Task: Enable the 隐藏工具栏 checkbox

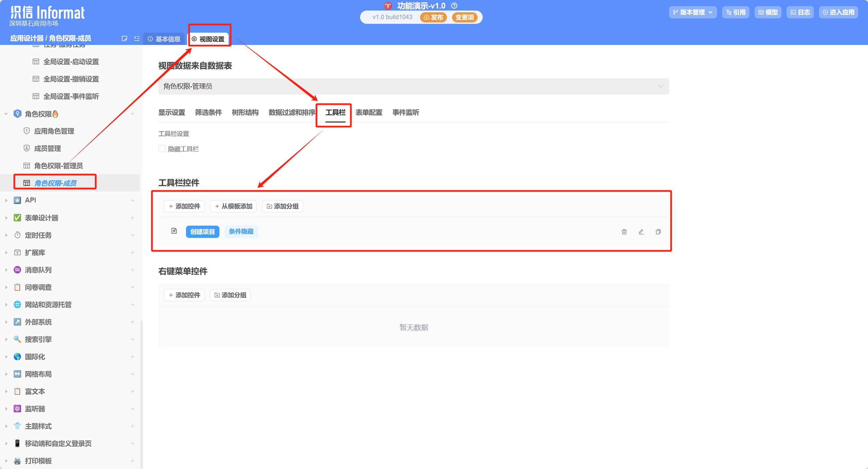Action: tap(162, 149)
